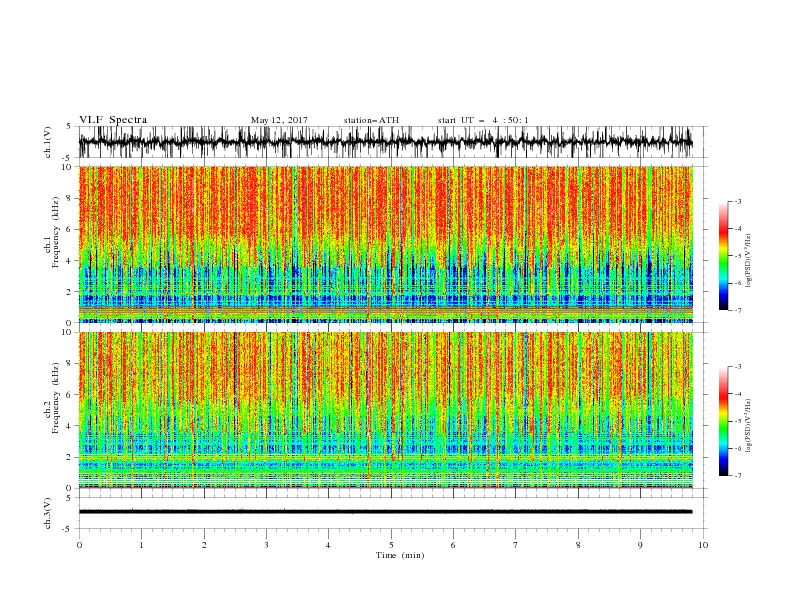Click the ch.2 Frequency (kHz) axis label
The image size is (792, 612).
point(52,398)
